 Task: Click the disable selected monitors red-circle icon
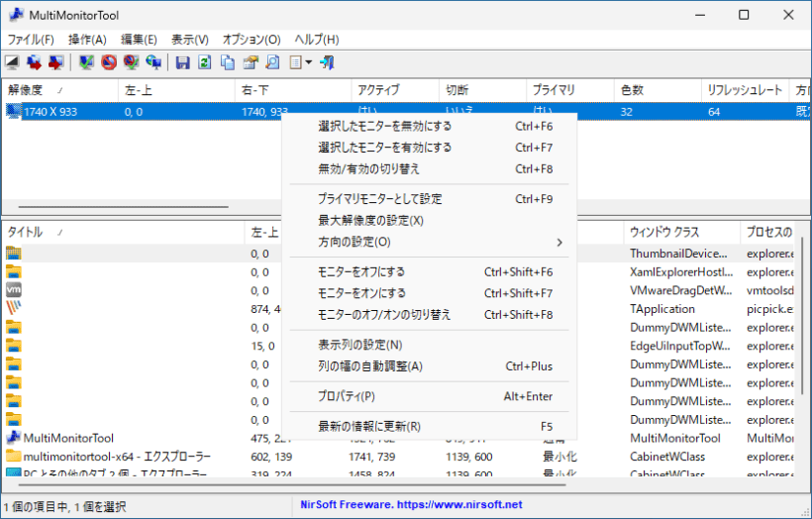click(108, 62)
